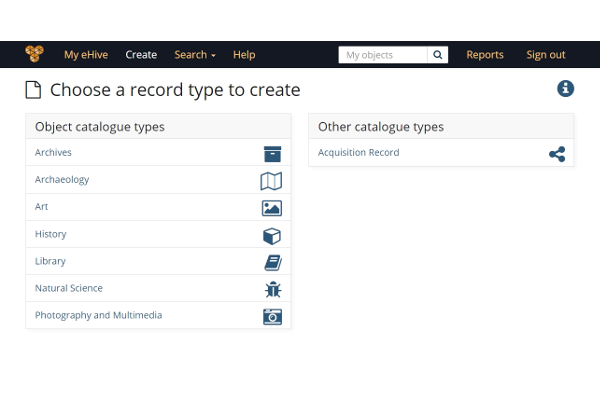
Task: Focus the My objects search field
Action: pyautogui.click(x=383, y=55)
